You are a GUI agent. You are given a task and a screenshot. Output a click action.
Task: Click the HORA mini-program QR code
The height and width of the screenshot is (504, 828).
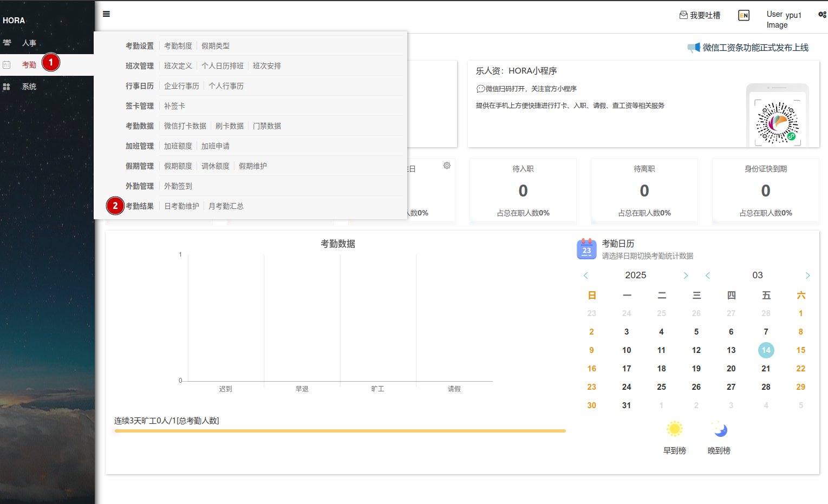777,123
